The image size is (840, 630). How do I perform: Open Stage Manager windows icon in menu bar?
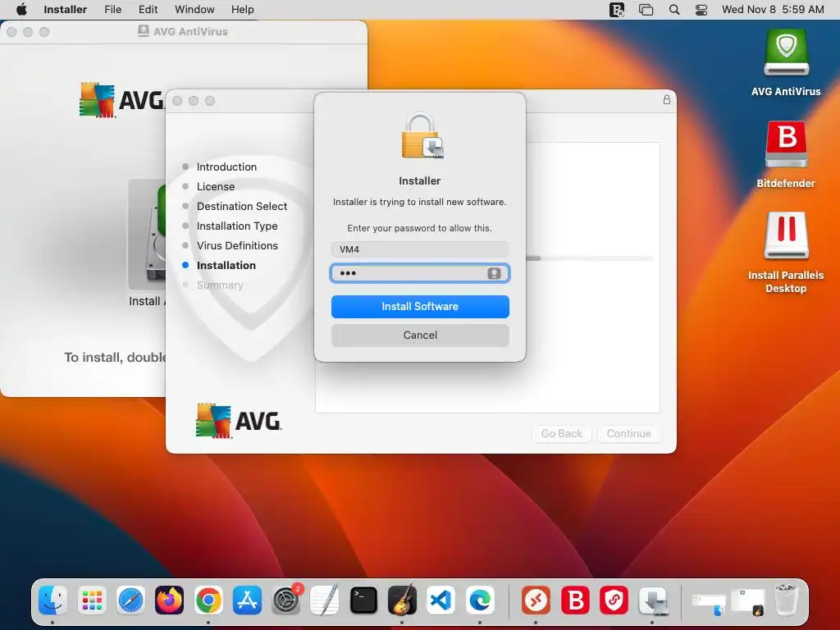646,9
